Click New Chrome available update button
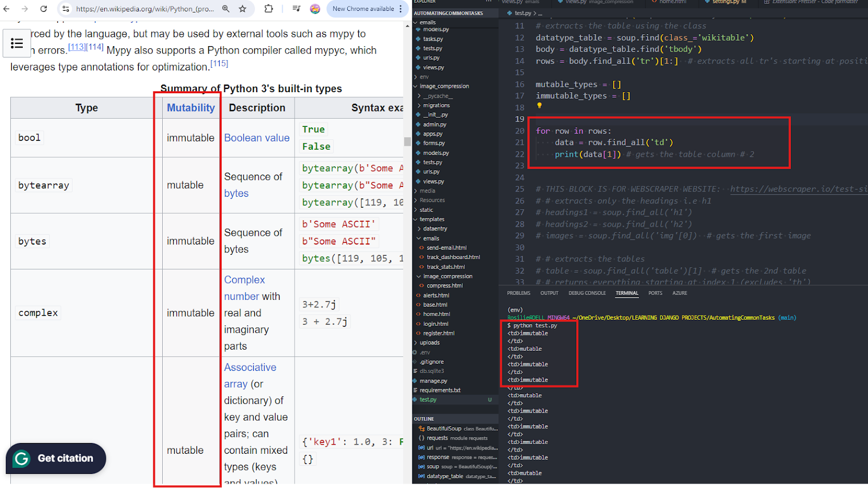The width and height of the screenshot is (868, 488). click(367, 9)
